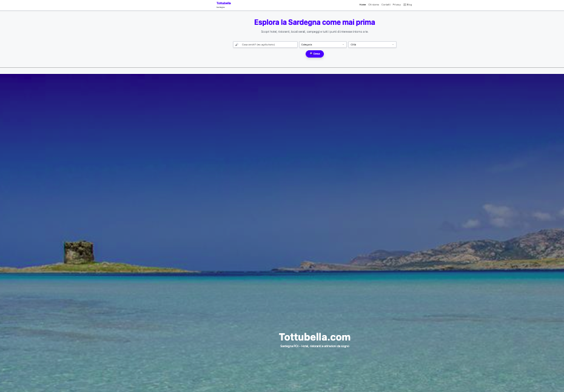
Task: Click the Sardegna tagline under the header logo
Action: pyautogui.click(x=221, y=7)
